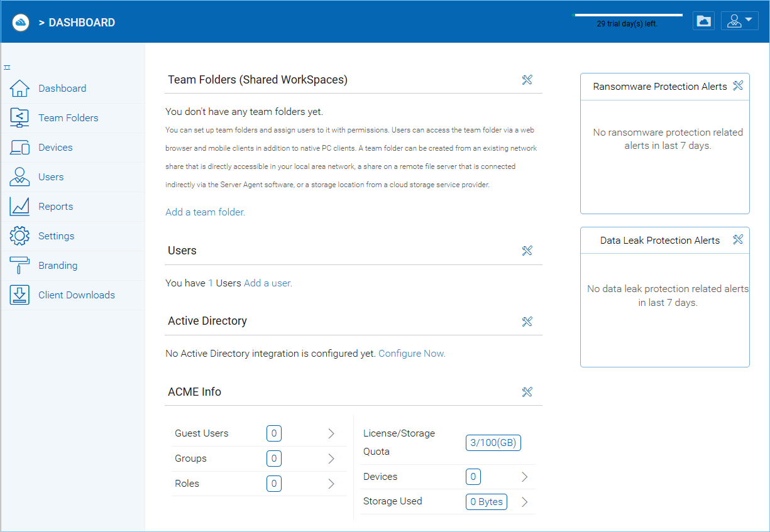Expand the Guest Users row chevron
This screenshot has width=770, height=532.
coord(331,433)
